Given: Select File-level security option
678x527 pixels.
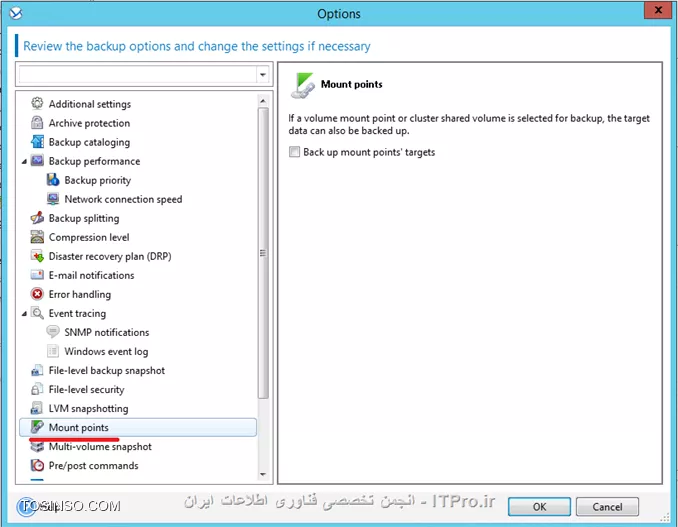Looking at the screenshot, I should pos(86,389).
